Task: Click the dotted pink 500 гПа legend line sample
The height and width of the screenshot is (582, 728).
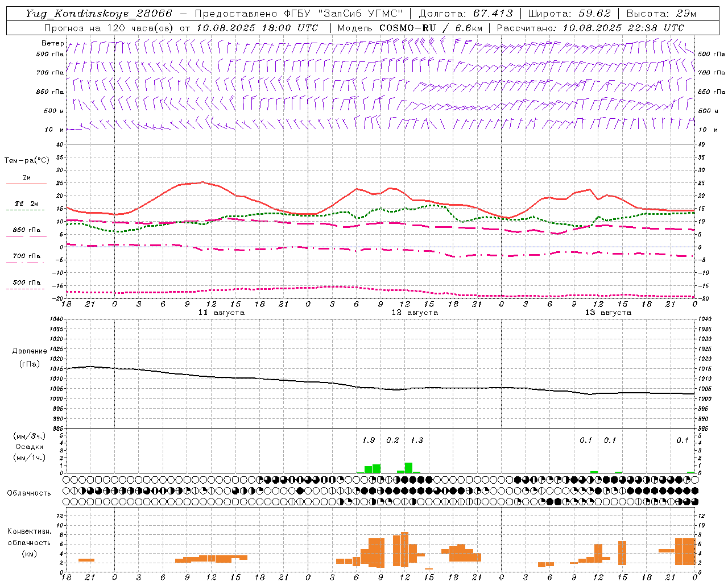Action: [x=26, y=289]
